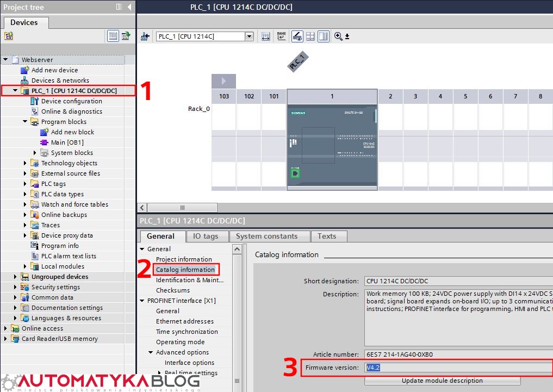Toggle the split pane toolbar icon
The width and height of the screenshot is (553, 392).
pos(324,36)
